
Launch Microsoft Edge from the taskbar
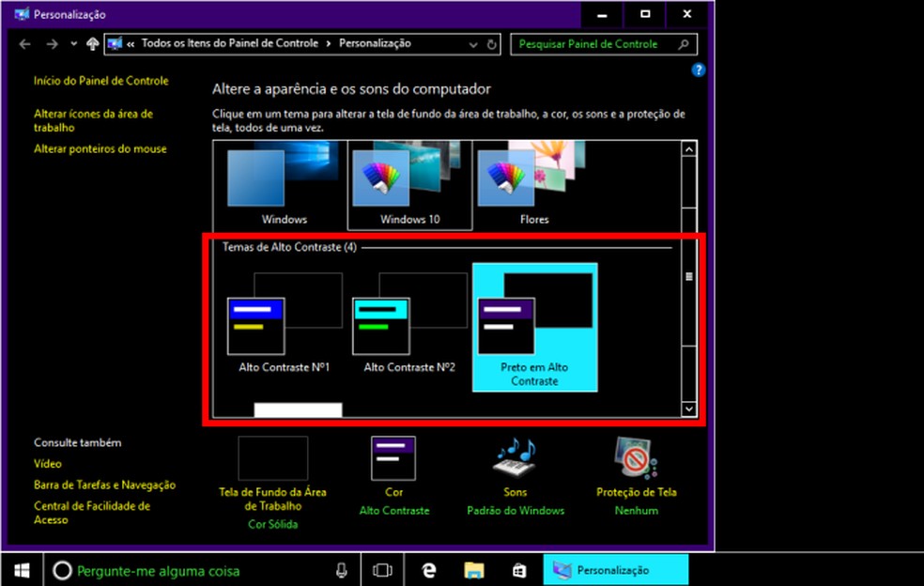429,570
